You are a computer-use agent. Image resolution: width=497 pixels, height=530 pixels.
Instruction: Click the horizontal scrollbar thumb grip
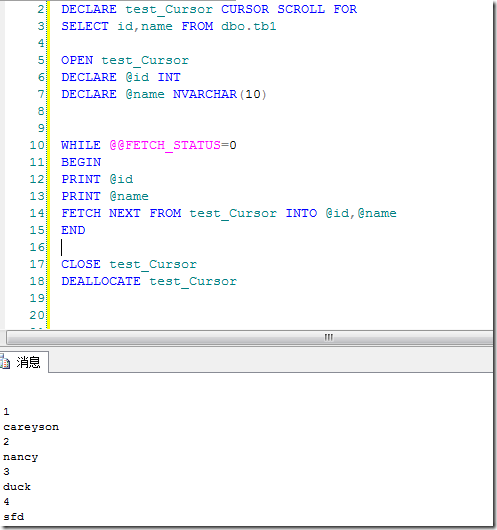(x=328, y=337)
